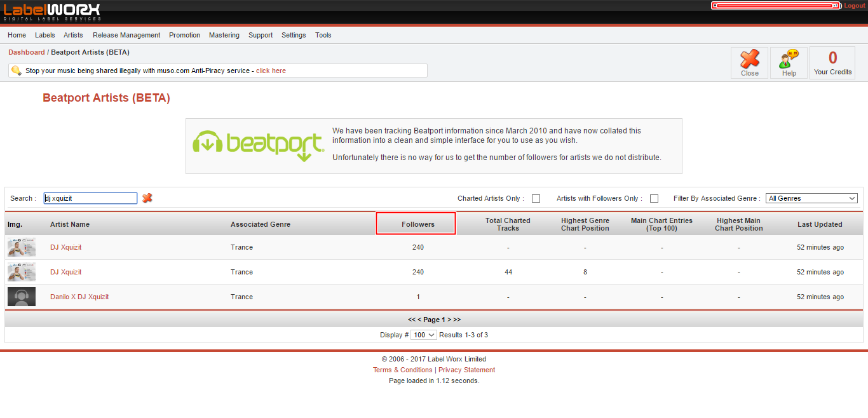Sort by Total Charted Tracks header

(508, 224)
